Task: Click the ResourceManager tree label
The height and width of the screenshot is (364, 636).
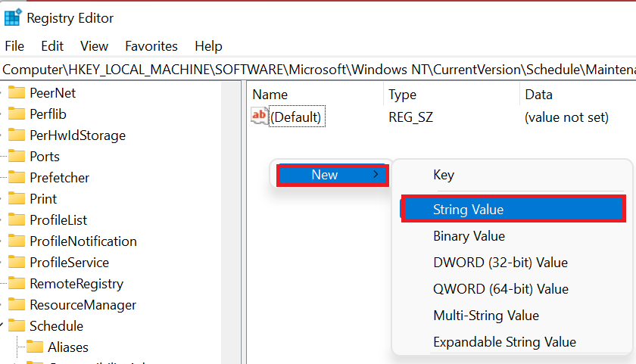Action: coord(83,305)
